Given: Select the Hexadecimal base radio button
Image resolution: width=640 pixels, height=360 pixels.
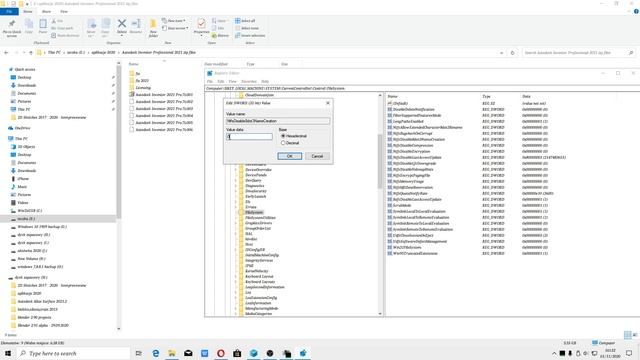Looking at the screenshot, I should click(283, 136).
